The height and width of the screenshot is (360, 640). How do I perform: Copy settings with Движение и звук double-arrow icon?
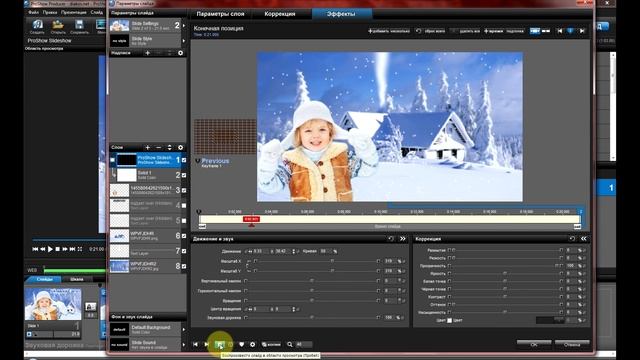pos(403,239)
